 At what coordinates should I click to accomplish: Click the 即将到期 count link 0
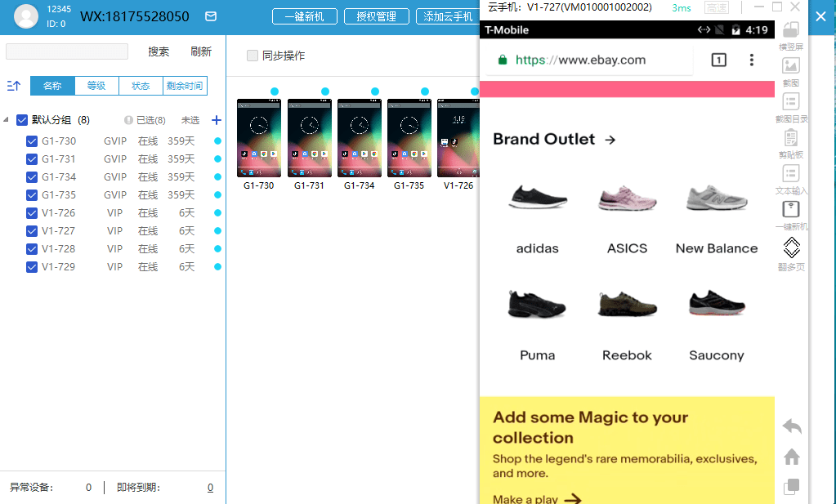[x=211, y=488]
